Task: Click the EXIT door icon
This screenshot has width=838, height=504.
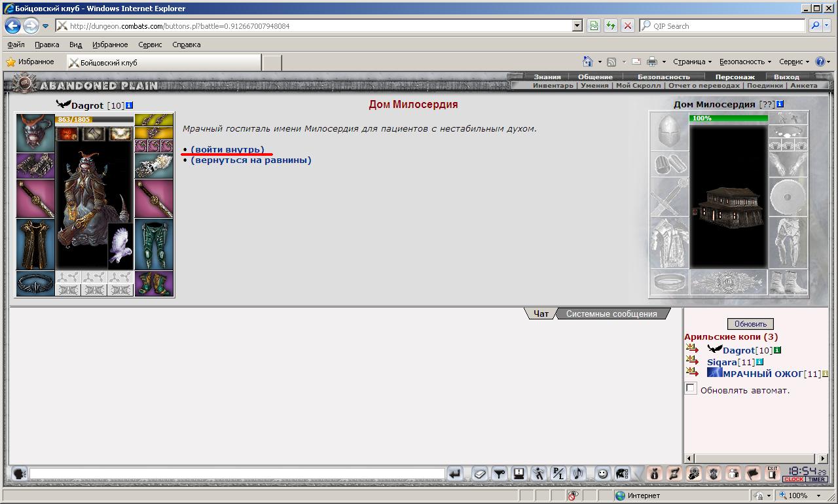Action: click(773, 473)
